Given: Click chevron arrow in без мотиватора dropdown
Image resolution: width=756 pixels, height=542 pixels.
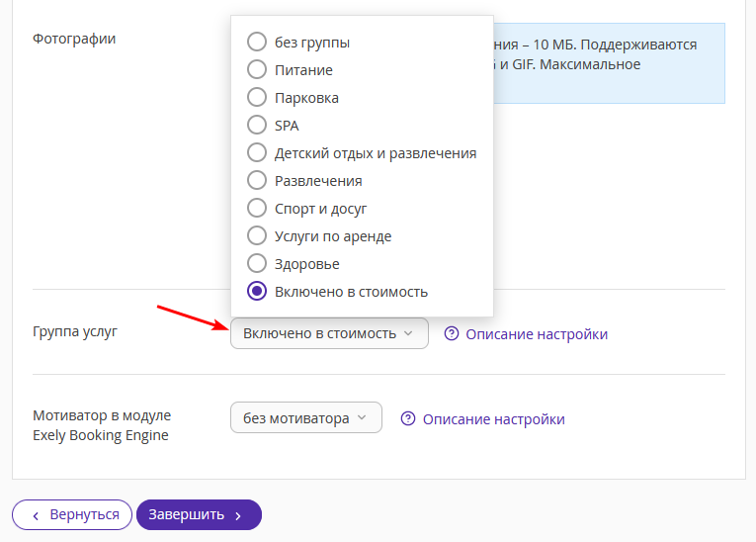Looking at the screenshot, I should 362,417.
